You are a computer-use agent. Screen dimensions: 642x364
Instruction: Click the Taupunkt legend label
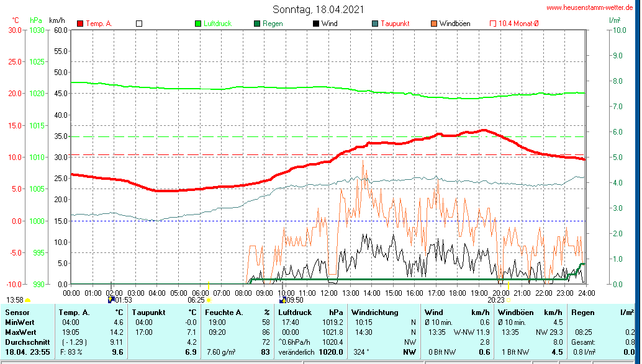(395, 24)
